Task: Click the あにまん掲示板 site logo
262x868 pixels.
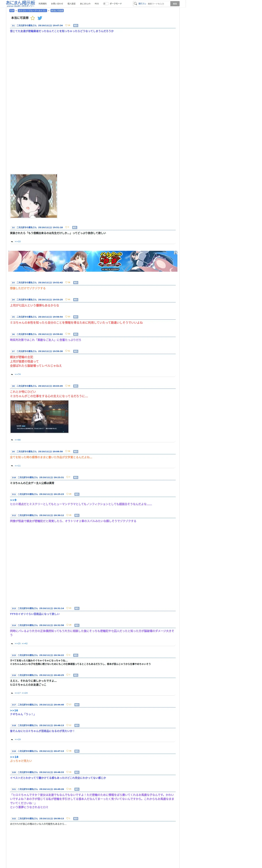Action: click(x=21, y=4)
